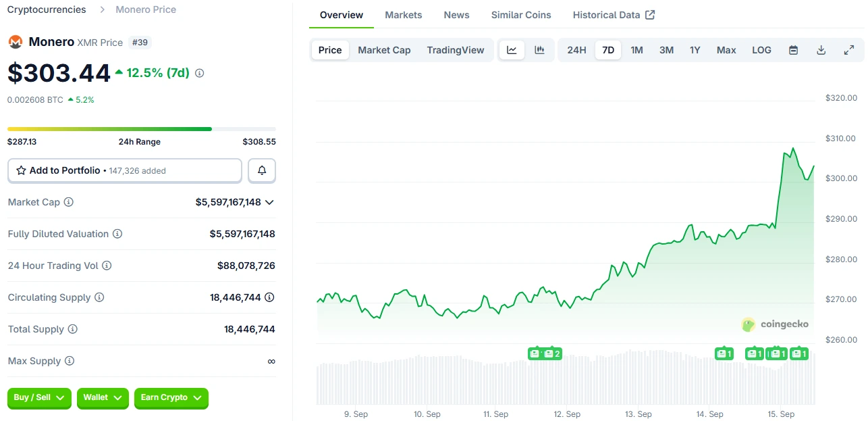Add Monero to Portfolio
Screen dimensions: 868x421
124,170
